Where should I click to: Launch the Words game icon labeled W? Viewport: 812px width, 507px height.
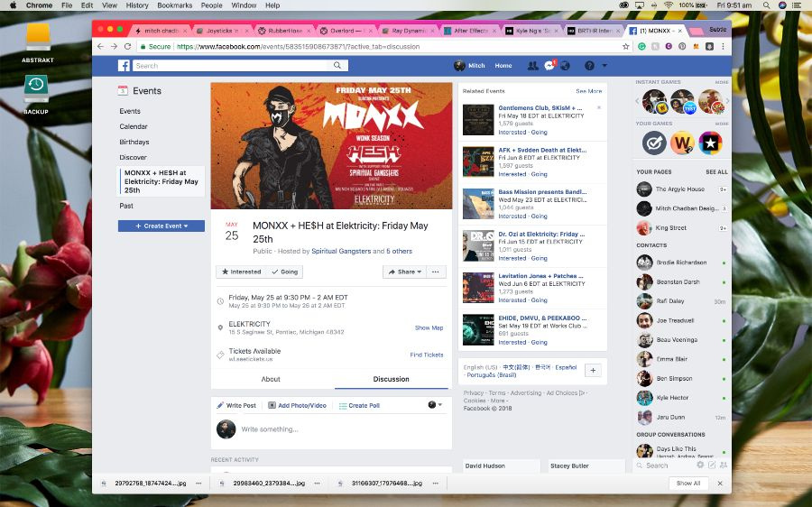coord(683,143)
